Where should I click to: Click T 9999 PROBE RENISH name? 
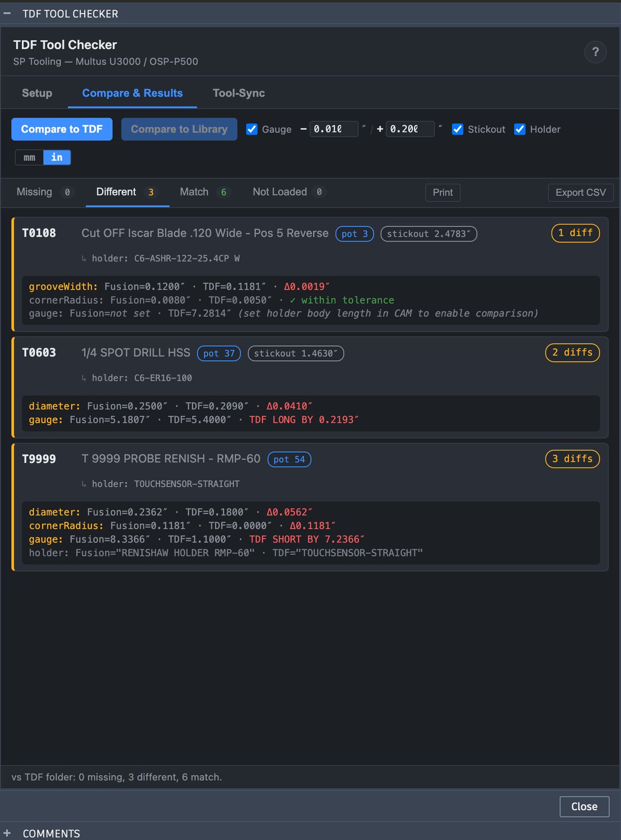coord(171,459)
